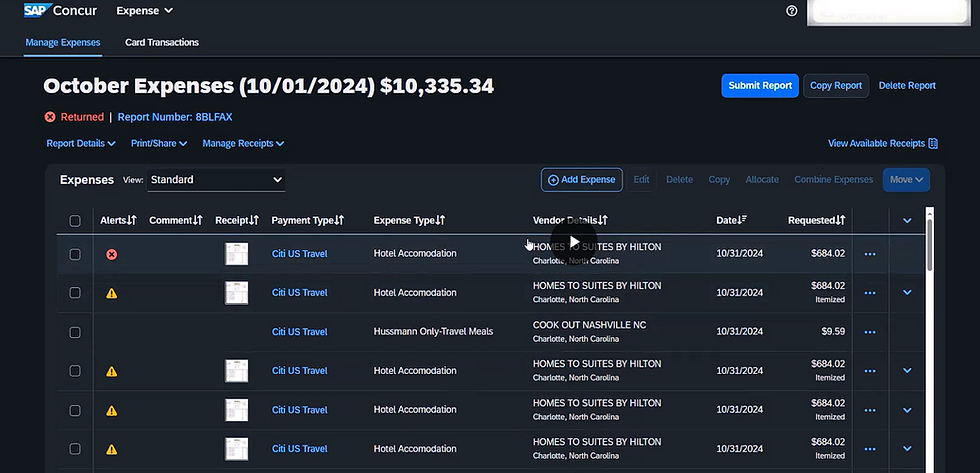Click the Submit Report button
The width and height of the screenshot is (980, 473).
760,86
